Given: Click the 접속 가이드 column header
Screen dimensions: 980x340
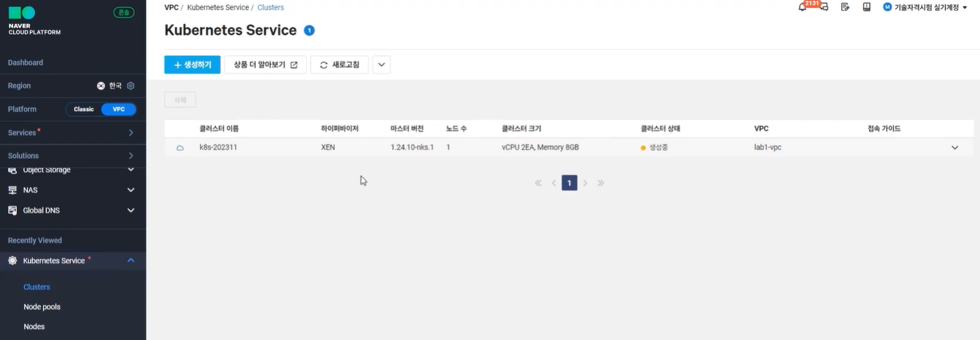Looking at the screenshot, I should point(884,128).
